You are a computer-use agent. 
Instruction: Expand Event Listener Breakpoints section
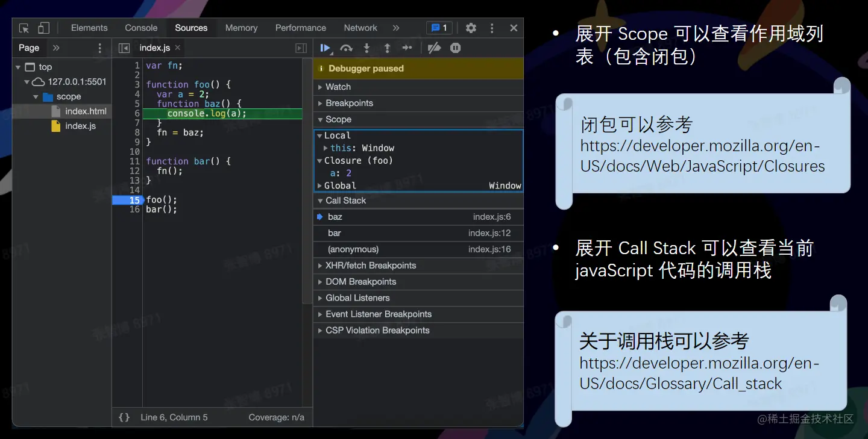[418, 314]
